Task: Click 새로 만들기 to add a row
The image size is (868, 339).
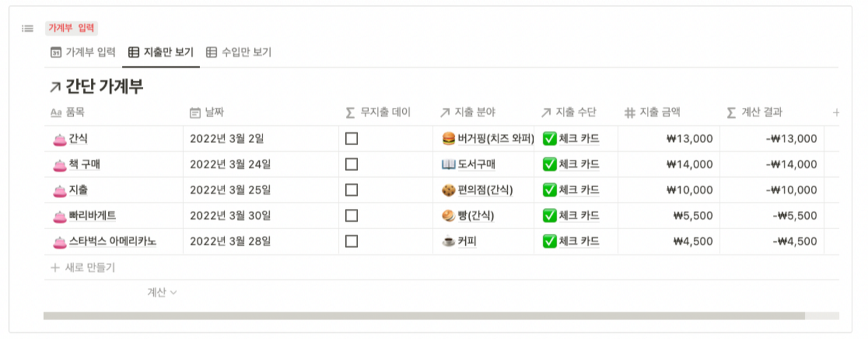Action: pos(83,268)
